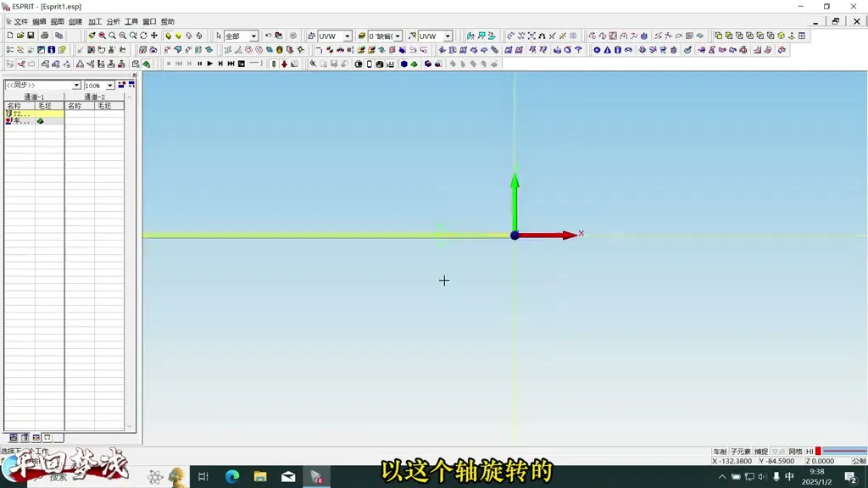Toggle 捕捉 snap mode in status bar
This screenshot has height=488, width=868.
tap(761, 452)
